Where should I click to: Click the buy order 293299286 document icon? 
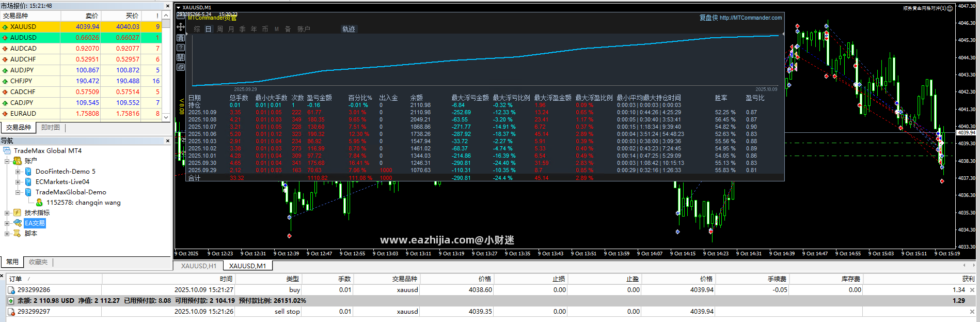tap(11, 290)
